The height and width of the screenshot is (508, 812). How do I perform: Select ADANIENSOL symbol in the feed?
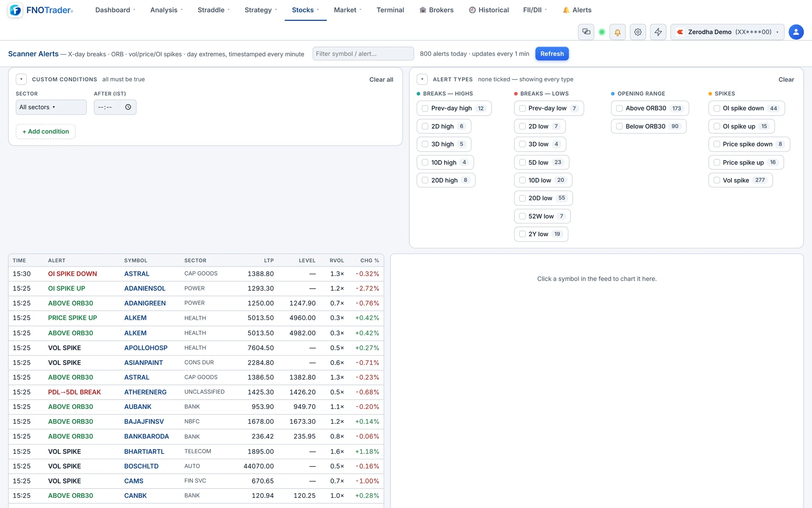pos(145,288)
